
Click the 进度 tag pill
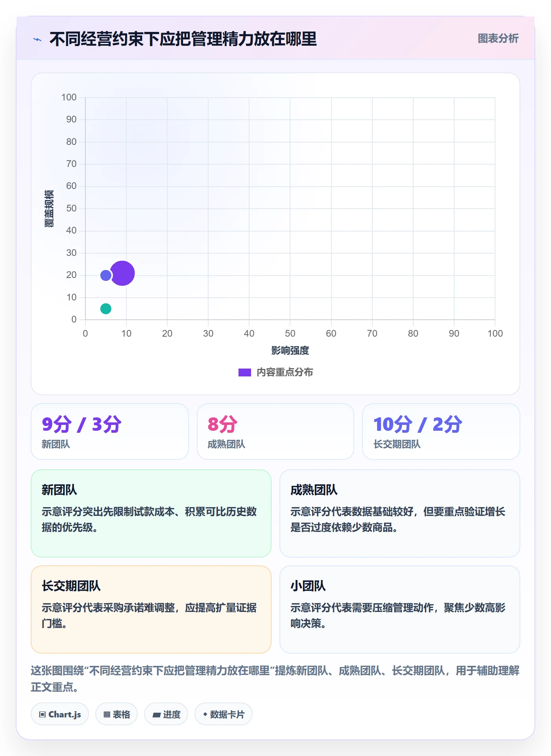point(166,714)
